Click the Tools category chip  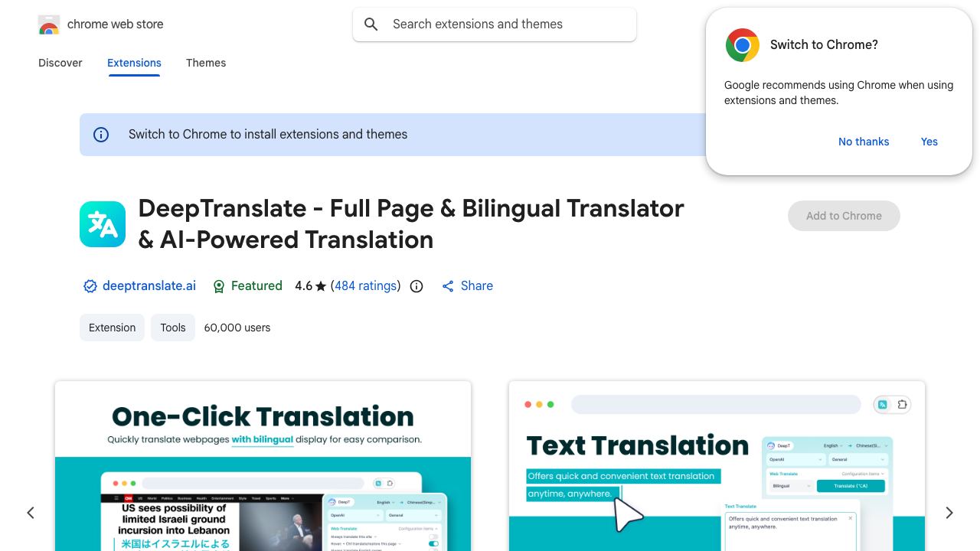click(173, 328)
